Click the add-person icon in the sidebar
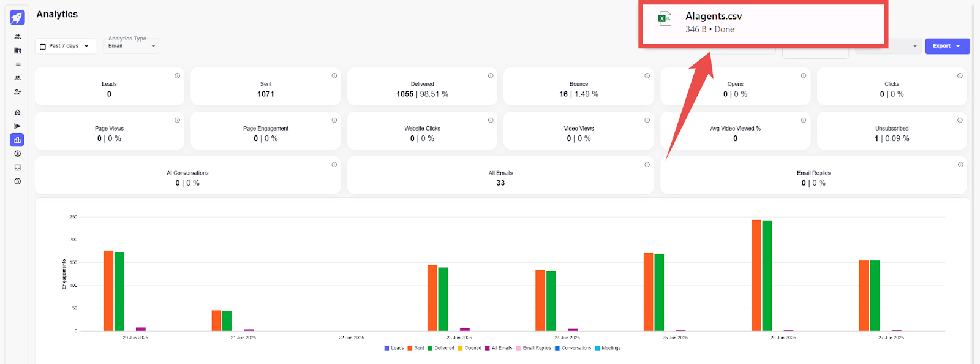Viewport: 980px width, 364px height. pyautogui.click(x=17, y=92)
